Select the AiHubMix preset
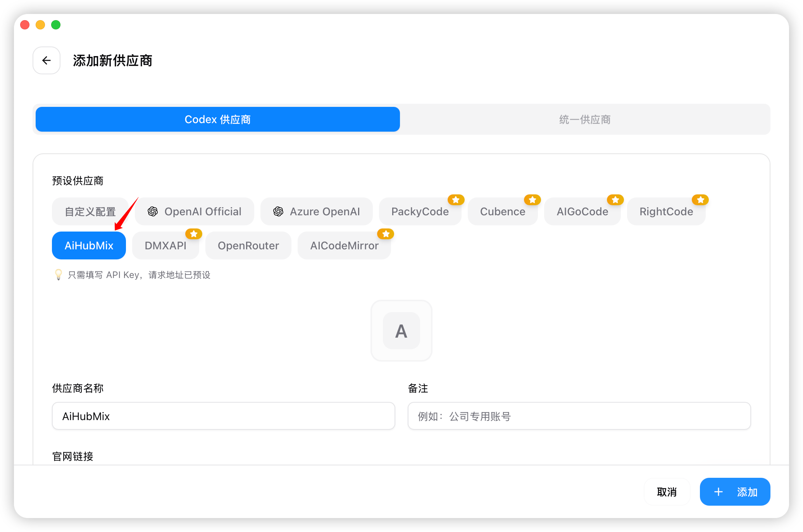The width and height of the screenshot is (803, 532). click(x=89, y=245)
